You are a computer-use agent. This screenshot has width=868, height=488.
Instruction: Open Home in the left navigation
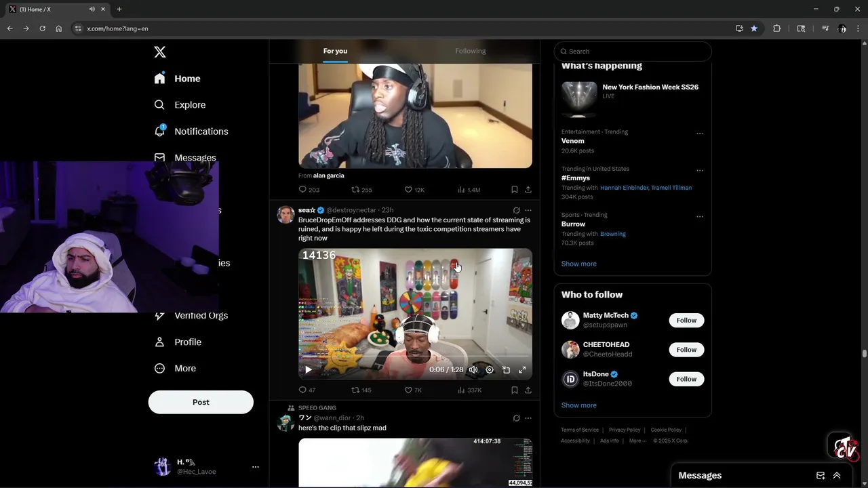tap(177, 79)
